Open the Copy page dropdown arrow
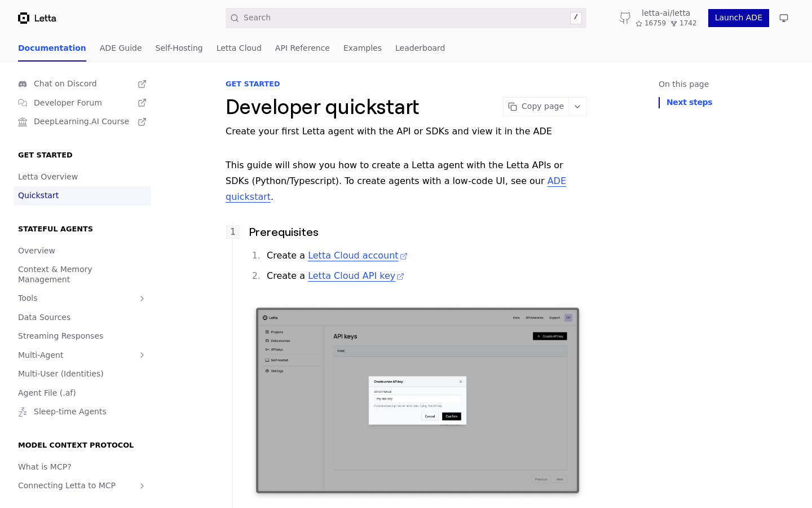The image size is (812, 508). click(x=577, y=107)
